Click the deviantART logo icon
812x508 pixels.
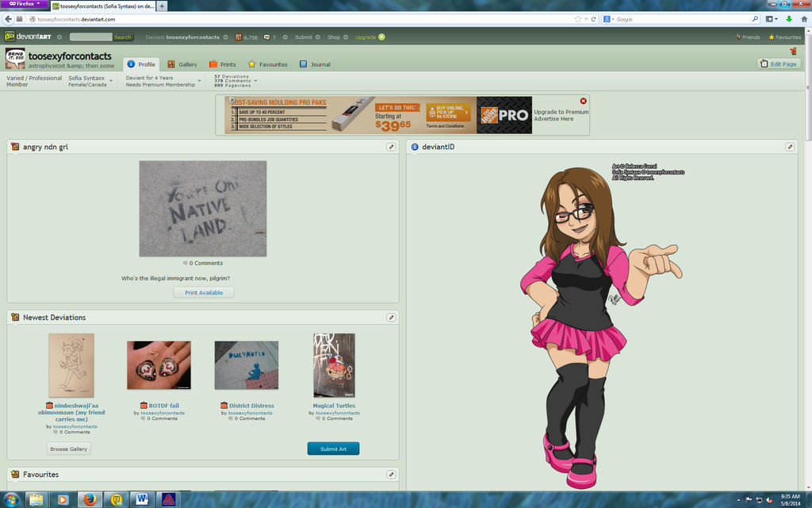[10, 37]
